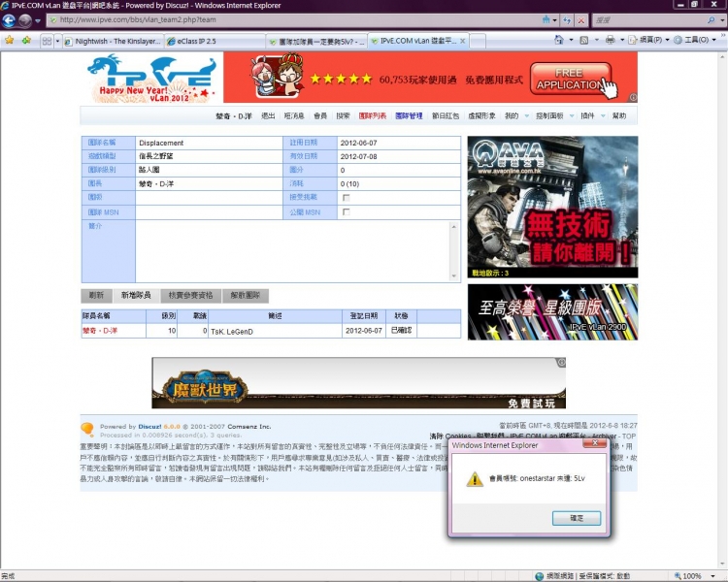Close the top red banner ad icon

(633, 97)
